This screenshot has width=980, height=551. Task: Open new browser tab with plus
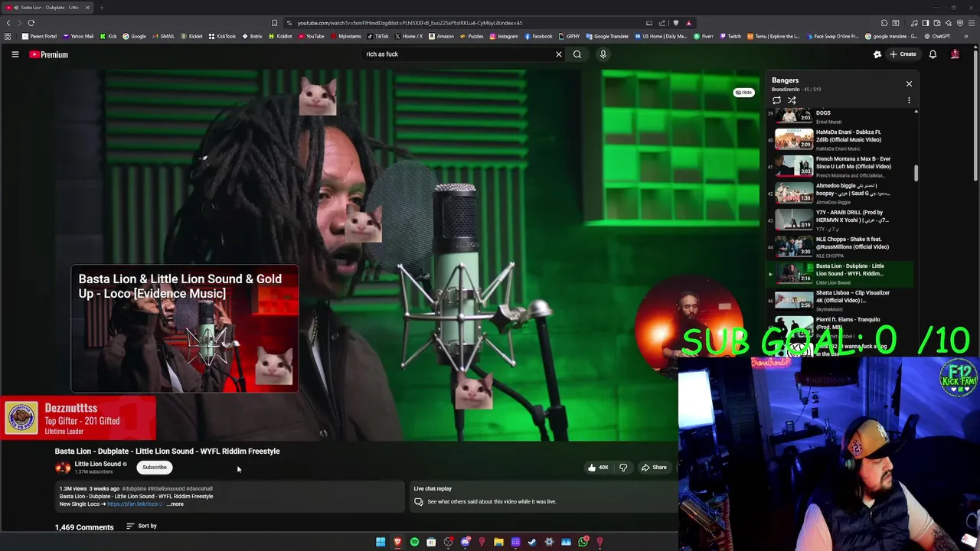[x=101, y=8]
